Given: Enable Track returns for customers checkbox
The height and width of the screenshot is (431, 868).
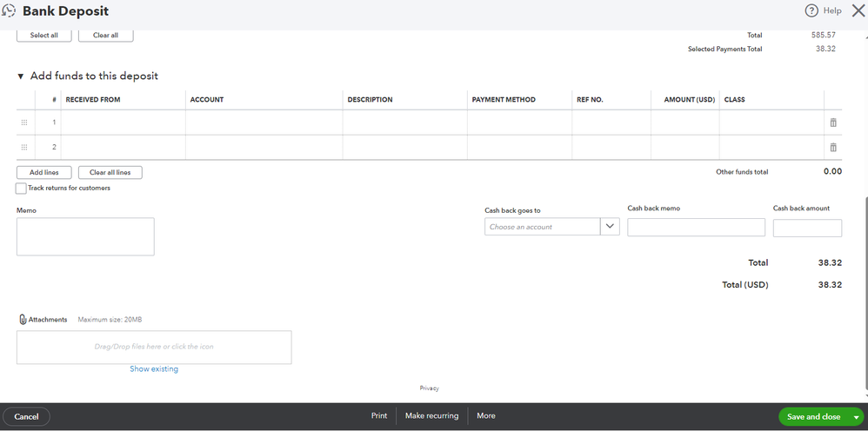Looking at the screenshot, I should coord(21,189).
